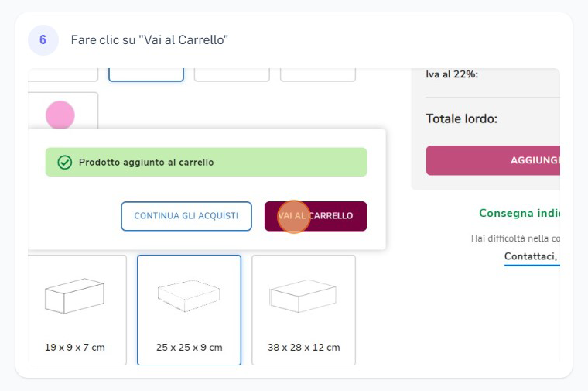Click the step number 6 badge
This screenshot has height=391, width=588.
[43, 40]
